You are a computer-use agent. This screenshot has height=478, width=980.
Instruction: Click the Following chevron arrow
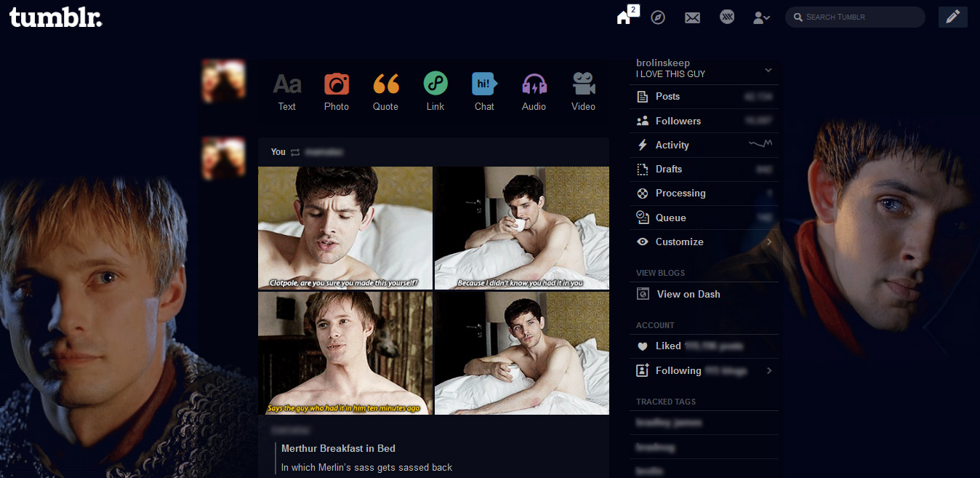[x=769, y=370]
